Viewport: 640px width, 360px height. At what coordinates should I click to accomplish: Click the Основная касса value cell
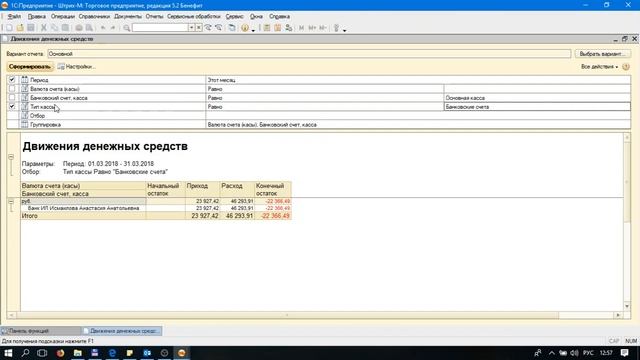537,98
